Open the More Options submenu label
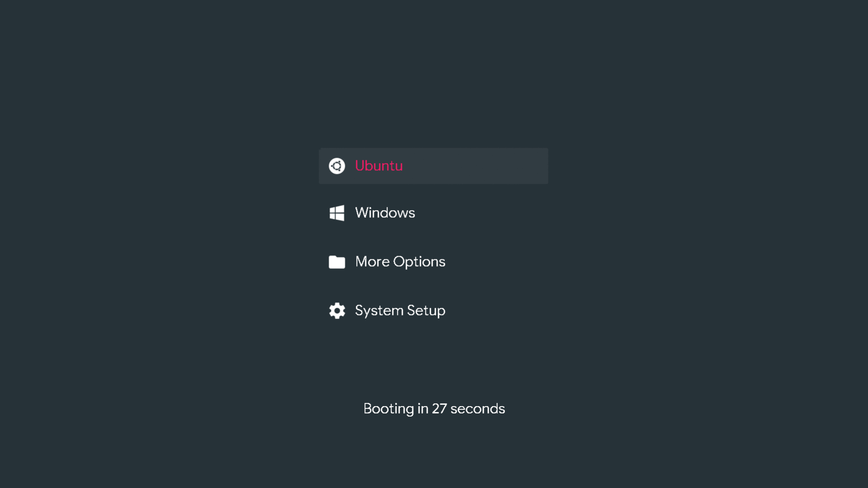The height and width of the screenshot is (488, 868). (400, 262)
